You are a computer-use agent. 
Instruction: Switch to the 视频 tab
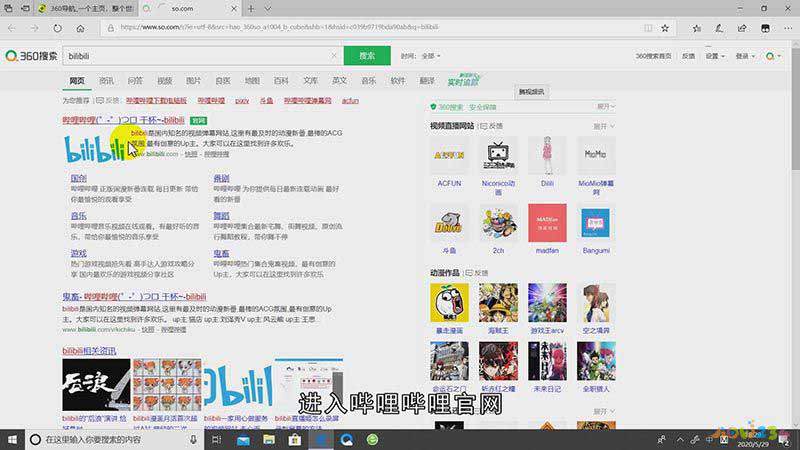point(164,81)
